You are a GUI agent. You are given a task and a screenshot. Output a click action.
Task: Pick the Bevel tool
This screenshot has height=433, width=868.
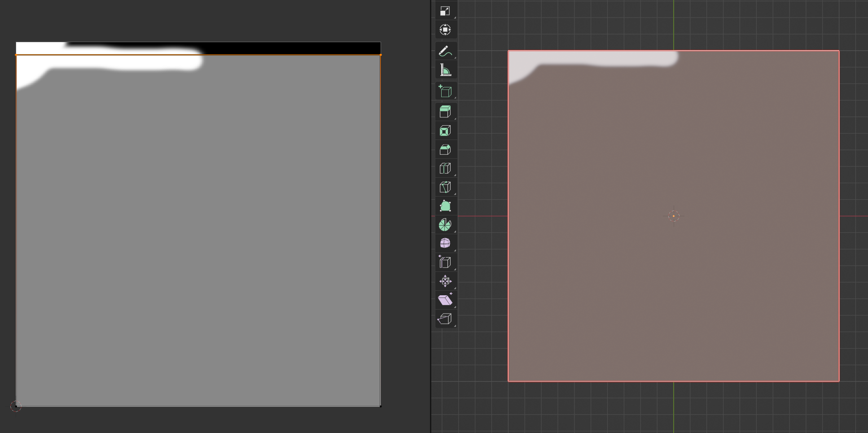click(445, 150)
